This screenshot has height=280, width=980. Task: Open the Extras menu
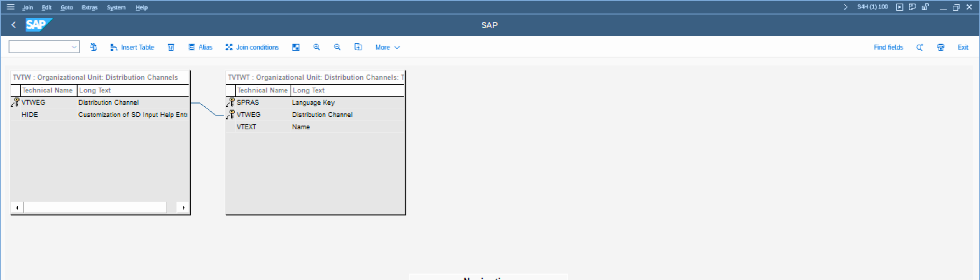click(89, 7)
